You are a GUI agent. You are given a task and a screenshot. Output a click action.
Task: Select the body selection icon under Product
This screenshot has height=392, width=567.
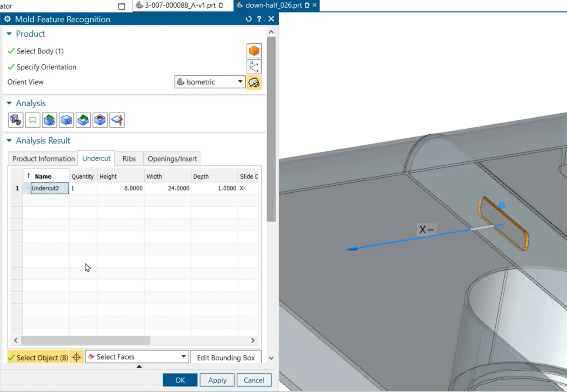click(254, 51)
